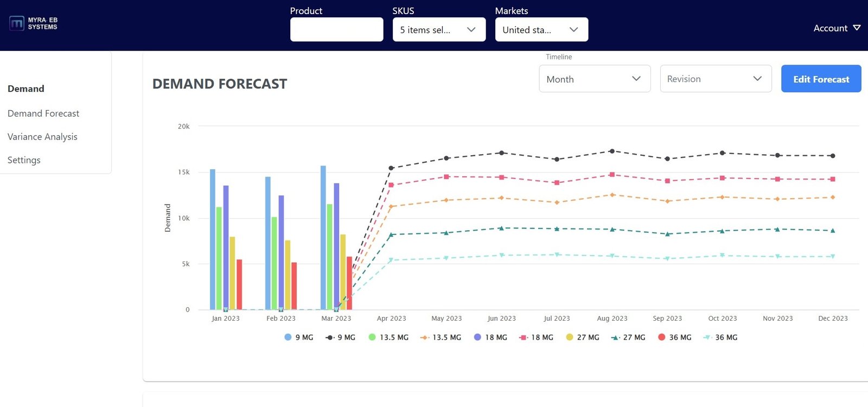Open the Revision dropdown

(716, 79)
